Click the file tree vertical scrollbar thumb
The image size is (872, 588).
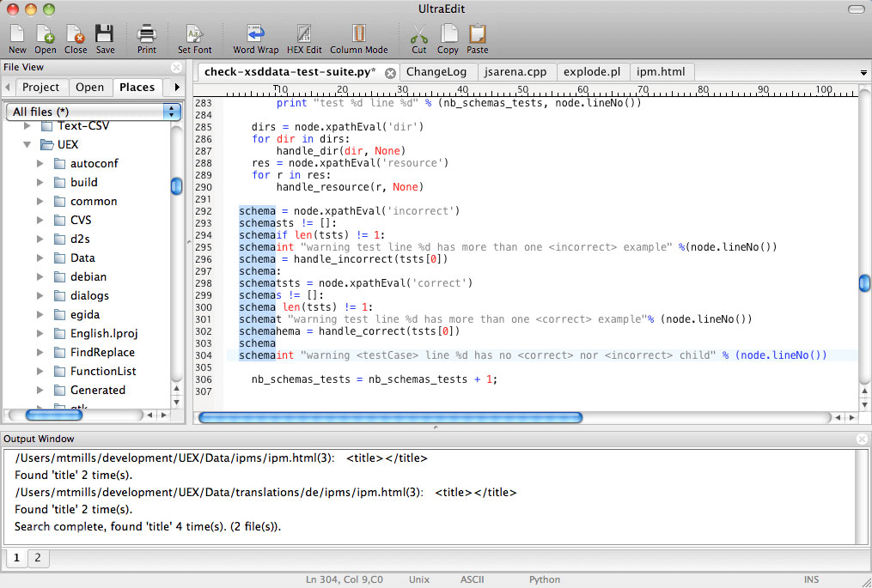[x=176, y=185]
